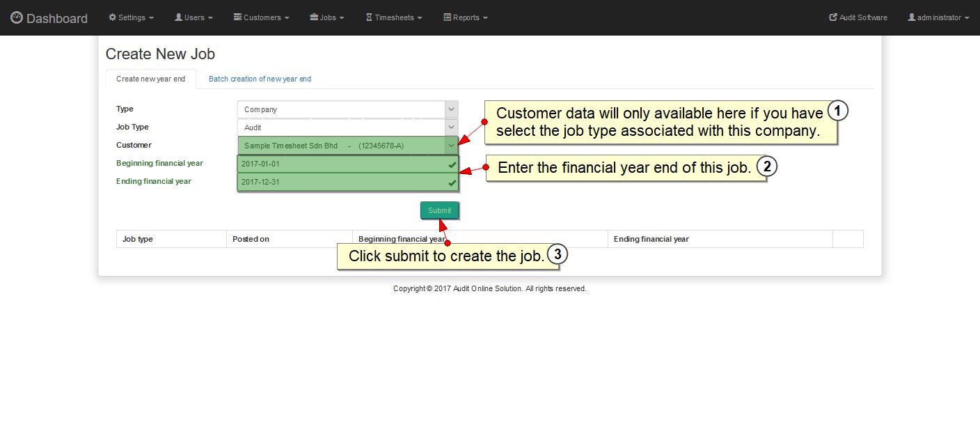980x427 pixels.
Task: Switch to Batch creation of new year end tab
Action: click(x=260, y=79)
